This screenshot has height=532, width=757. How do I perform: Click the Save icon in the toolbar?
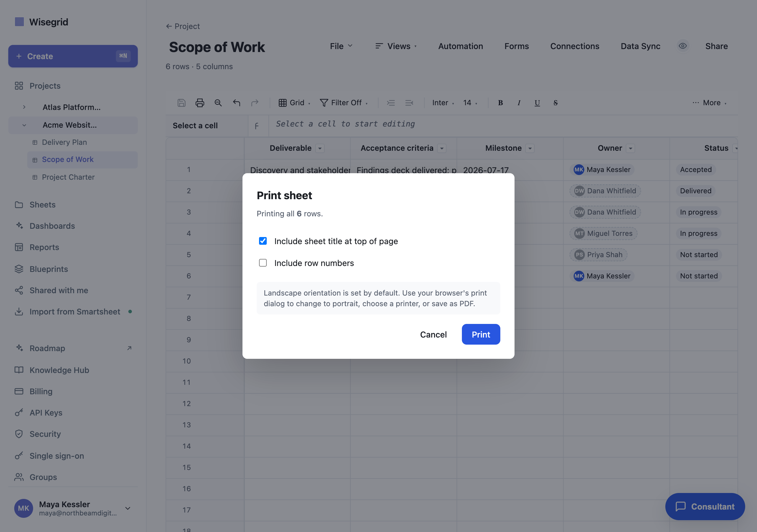coord(181,103)
